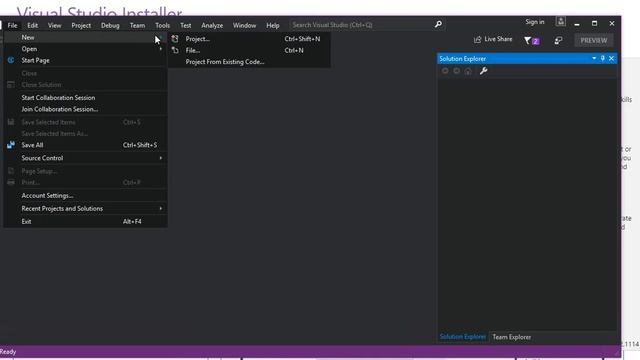Toggle Solution Explorer auto-hide pin

point(603,58)
